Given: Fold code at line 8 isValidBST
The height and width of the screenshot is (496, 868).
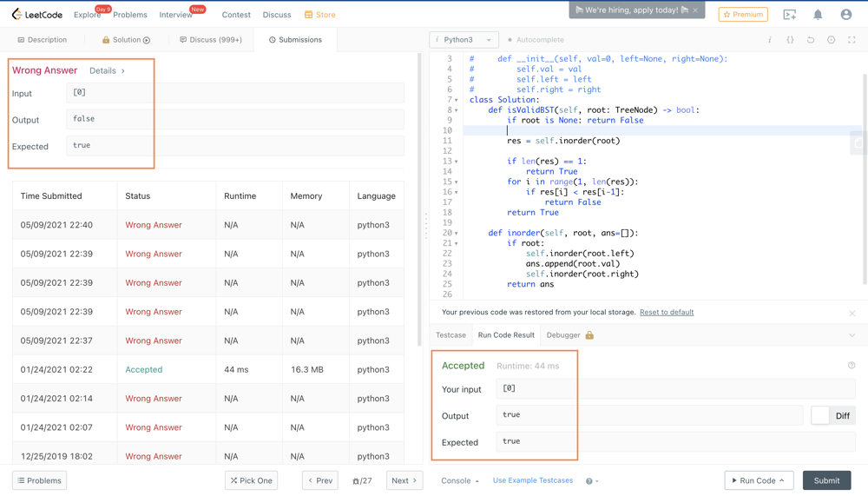Looking at the screenshot, I should (x=457, y=110).
